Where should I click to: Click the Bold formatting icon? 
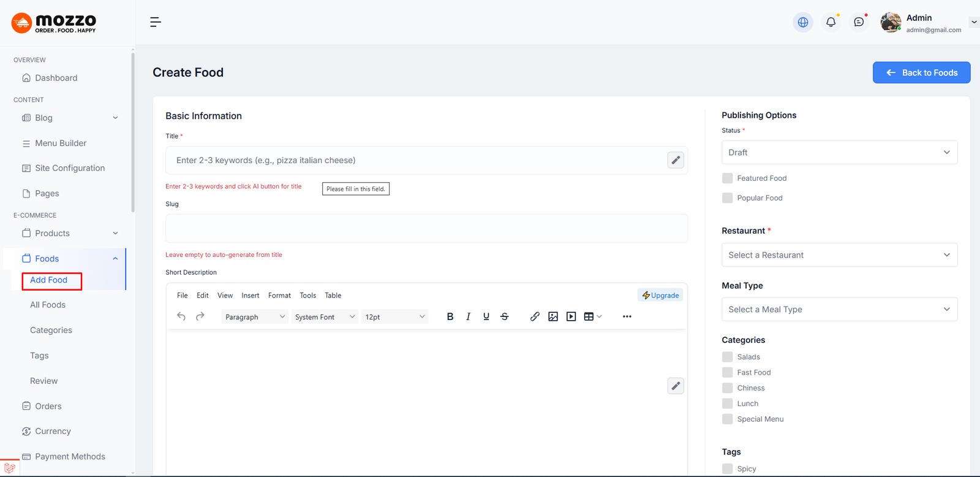pos(450,317)
